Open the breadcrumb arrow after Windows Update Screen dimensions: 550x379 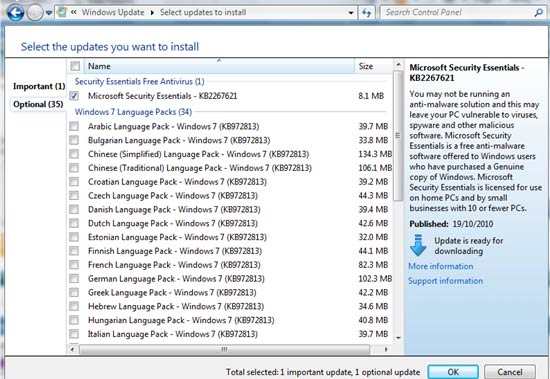pos(152,13)
